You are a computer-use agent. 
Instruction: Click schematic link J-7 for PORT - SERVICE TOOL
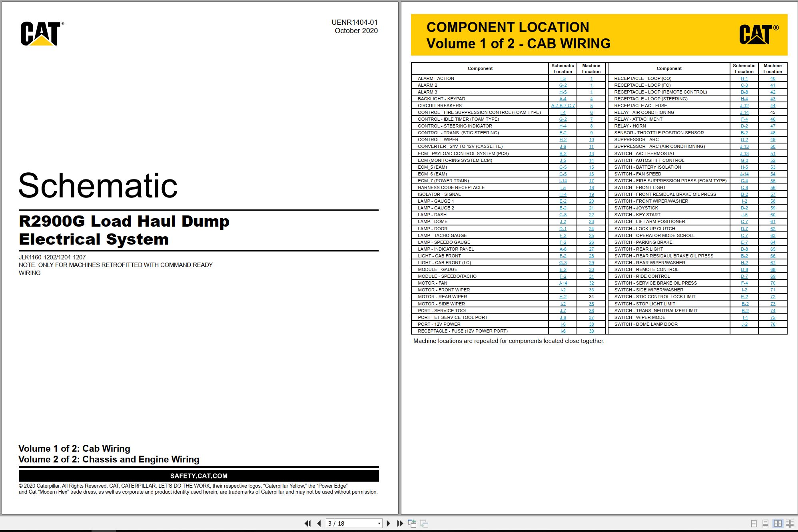point(563,311)
